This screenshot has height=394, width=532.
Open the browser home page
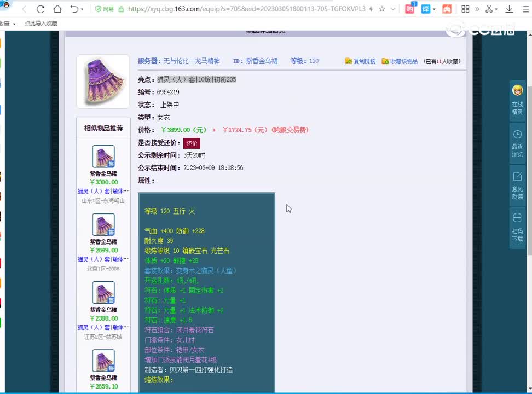[x=57, y=9]
